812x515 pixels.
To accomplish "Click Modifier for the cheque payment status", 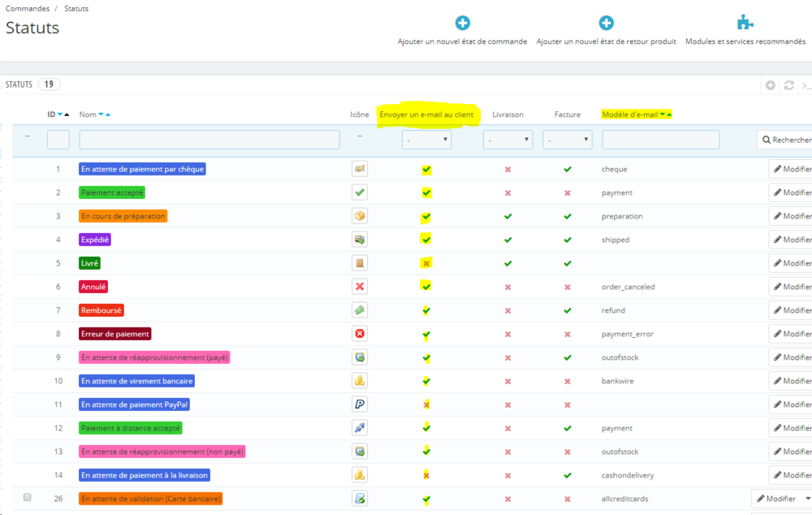I will pos(791,170).
